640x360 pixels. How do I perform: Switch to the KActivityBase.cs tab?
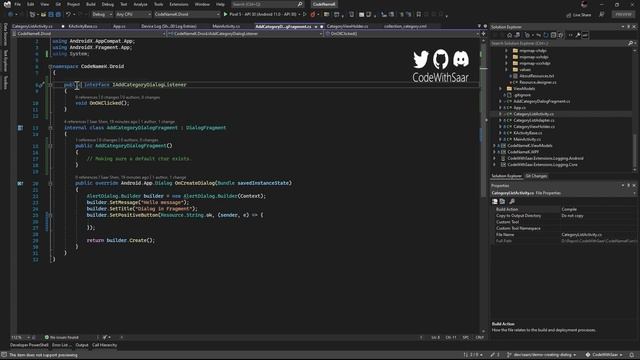(x=83, y=26)
